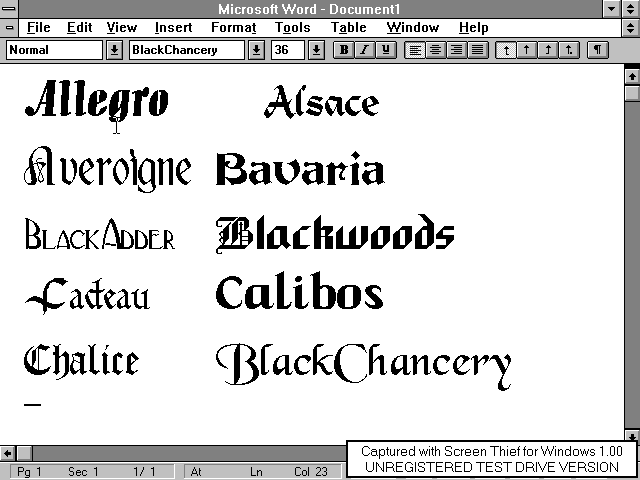Toggle Underline formatting button
Screen dimensions: 640x480
pyautogui.click(x=385, y=49)
